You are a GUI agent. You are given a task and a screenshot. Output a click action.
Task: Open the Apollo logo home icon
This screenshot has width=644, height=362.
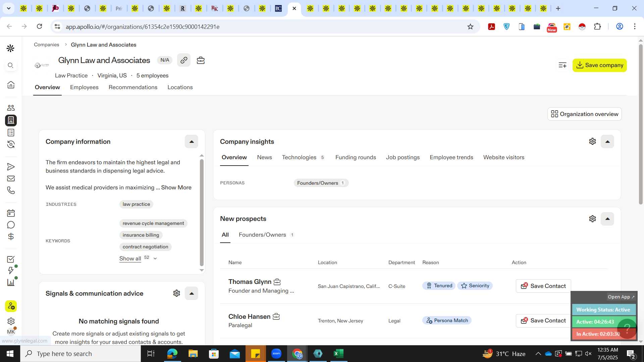point(11,48)
